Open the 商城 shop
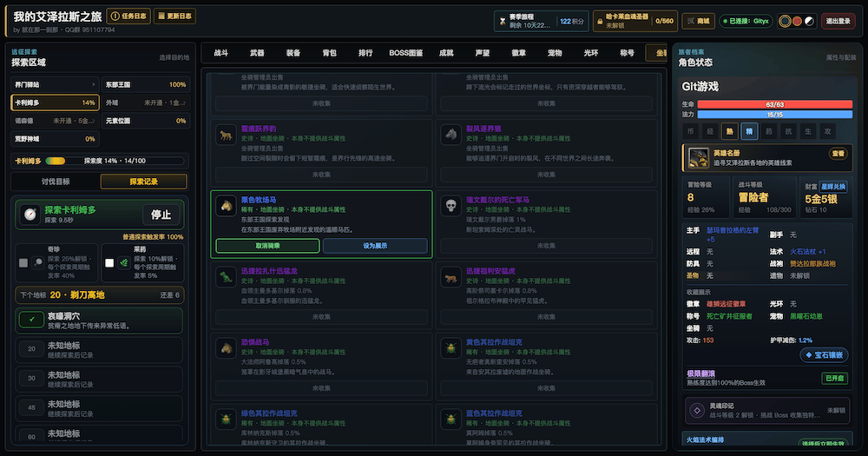The width and height of the screenshot is (868, 456). (698, 21)
